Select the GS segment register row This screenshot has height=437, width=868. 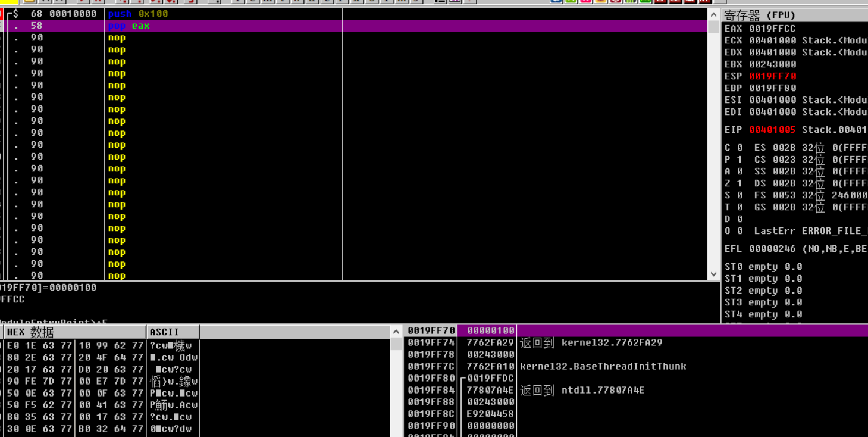point(811,207)
